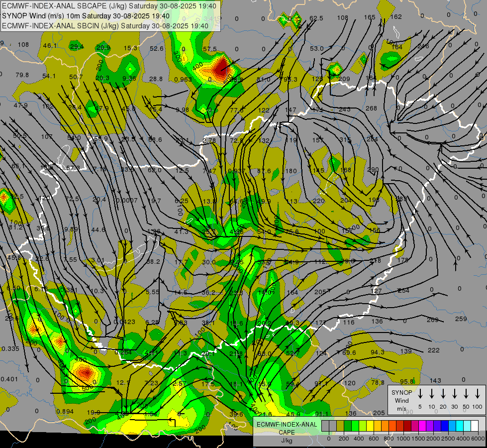Click the wind arrow above 5 m/s
The image size is (487, 448).
tap(420, 394)
